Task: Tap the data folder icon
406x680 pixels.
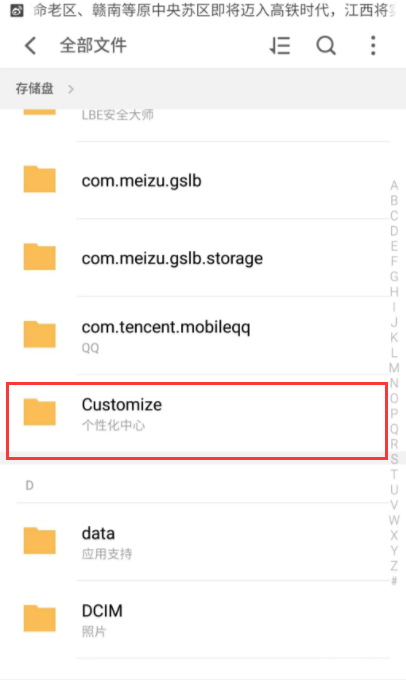Action: [x=39, y=540]
